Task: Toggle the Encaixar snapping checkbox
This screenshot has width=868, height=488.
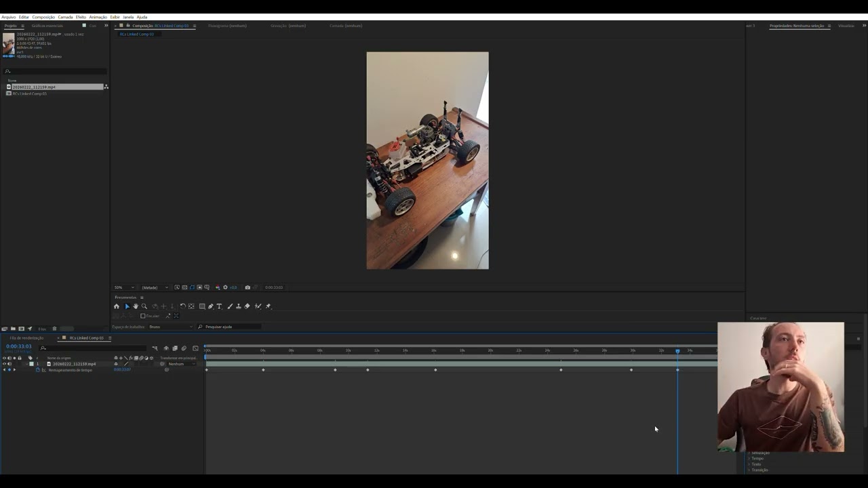Action: pyautogui.click(x=142, y=316)
